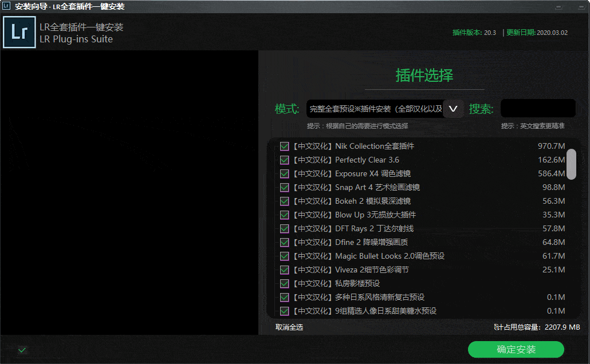Toggle the Perfectly Clear 3.6 checkbox

[284, 160]
